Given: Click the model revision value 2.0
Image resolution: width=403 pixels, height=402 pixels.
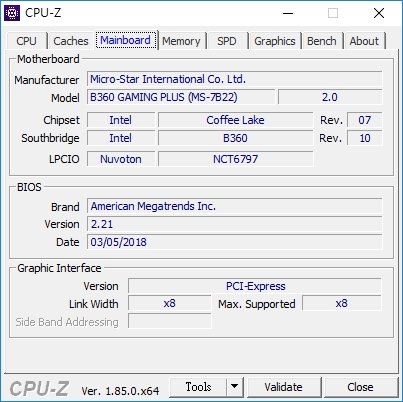Looking at the screenshot, I should [330, 97].
